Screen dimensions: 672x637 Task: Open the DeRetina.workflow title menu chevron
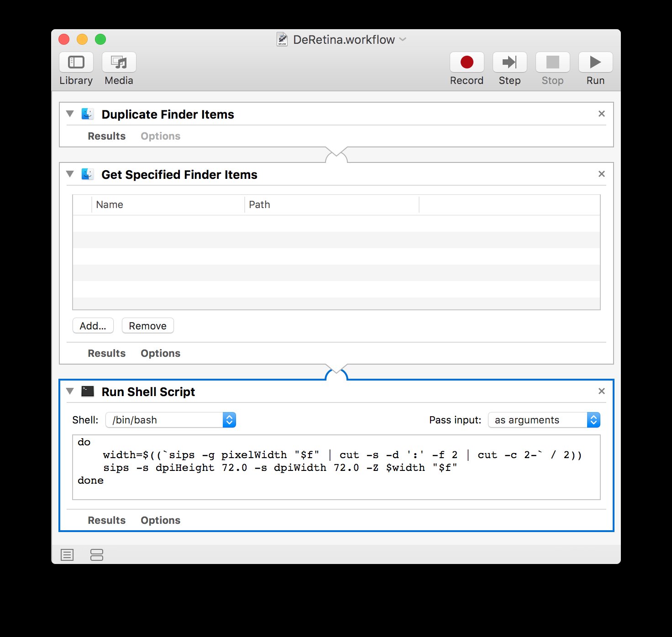coord(403,39)
